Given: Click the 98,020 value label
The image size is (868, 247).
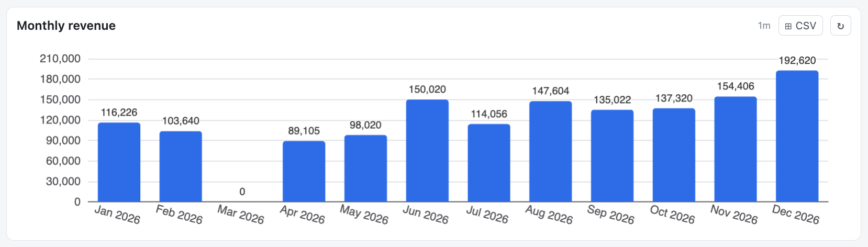Looking at the screenshot, I should (365, 125).
